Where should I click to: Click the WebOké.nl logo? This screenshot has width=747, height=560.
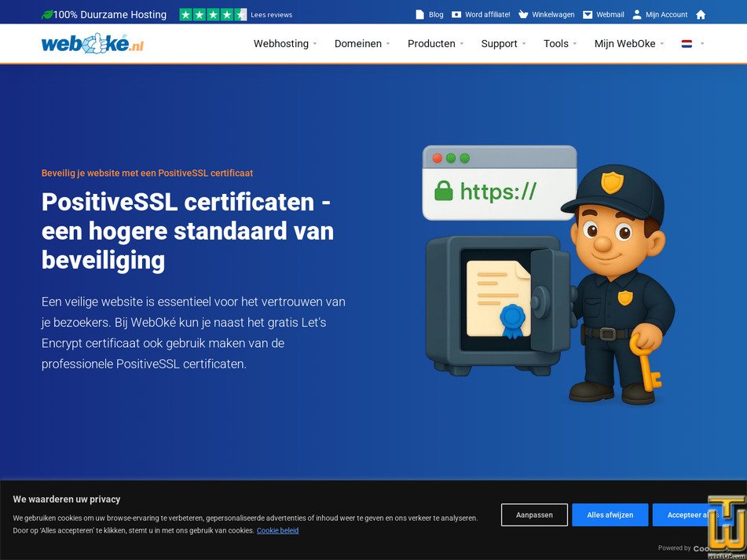click(93, 43)
